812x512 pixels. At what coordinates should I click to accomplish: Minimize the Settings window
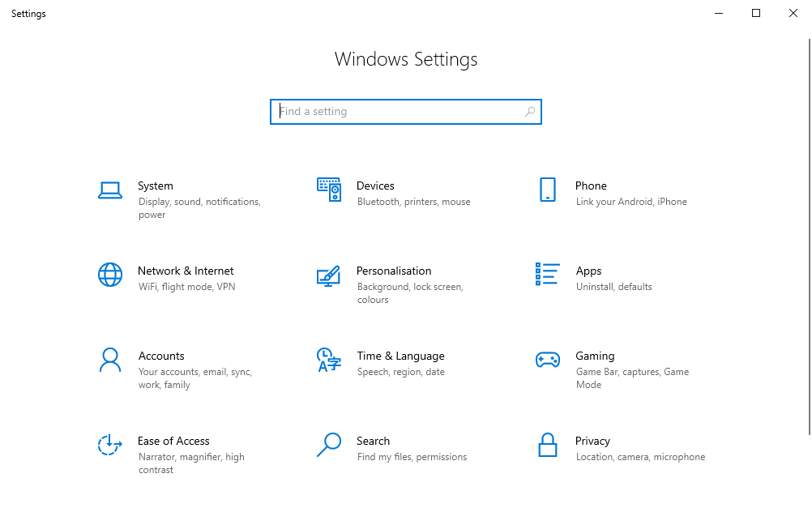[x=719, y=13]
